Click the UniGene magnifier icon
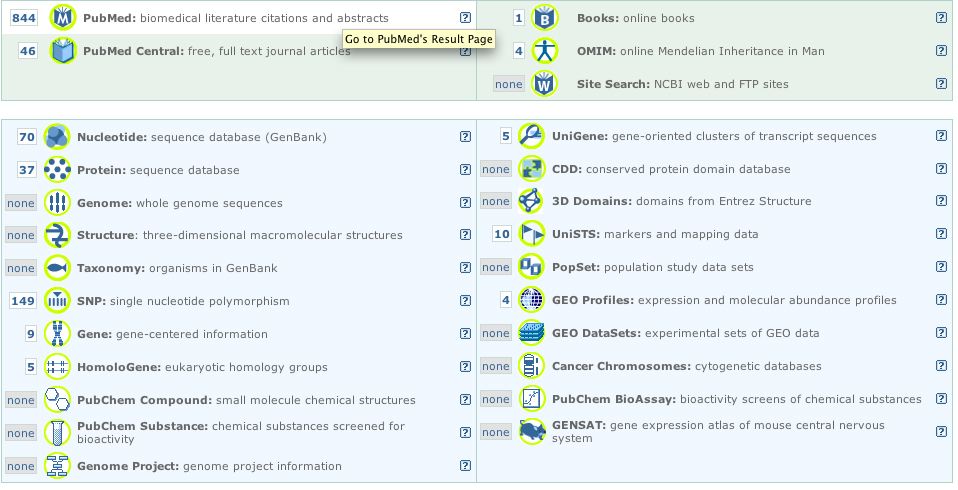 [x=532, y=136]
